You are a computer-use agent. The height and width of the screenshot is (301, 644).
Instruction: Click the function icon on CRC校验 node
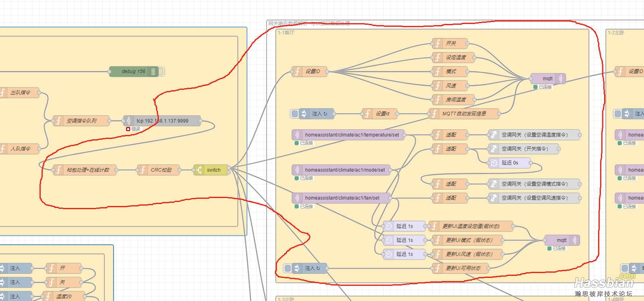[x=142, y=170]
